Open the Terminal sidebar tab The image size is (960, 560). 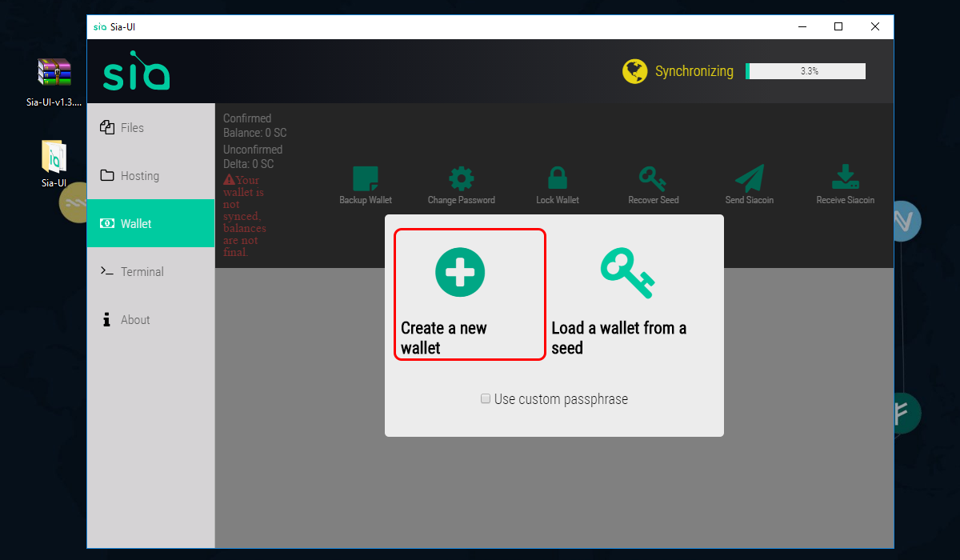click(151, 271)
